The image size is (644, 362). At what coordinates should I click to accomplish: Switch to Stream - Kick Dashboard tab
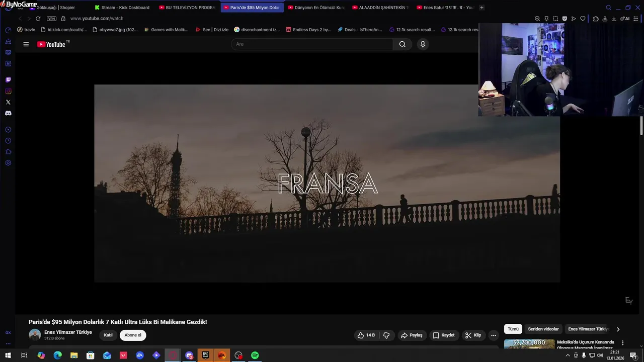click(x=122, y=8)
